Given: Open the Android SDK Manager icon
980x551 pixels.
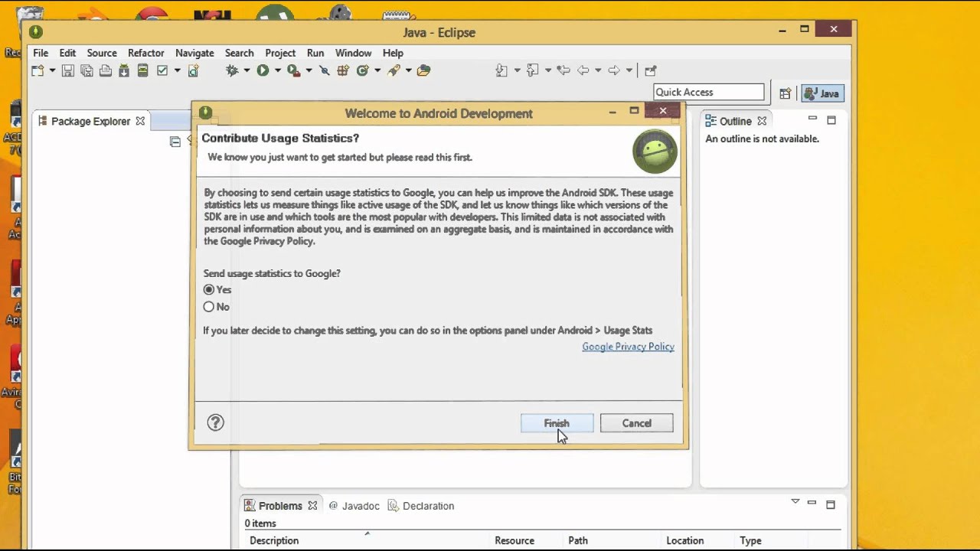Looking at the screenshot, I should click(x=124, y=70).
